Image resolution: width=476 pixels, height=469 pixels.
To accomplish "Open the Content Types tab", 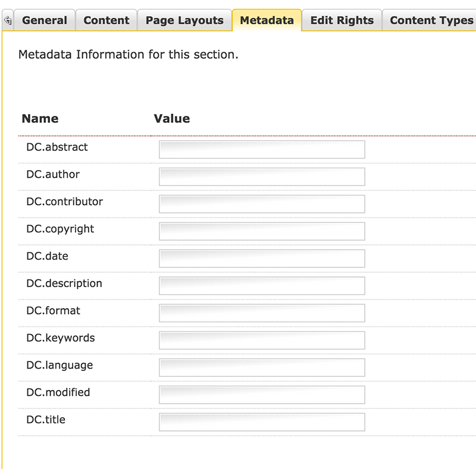I will click(x=431, y=20).
